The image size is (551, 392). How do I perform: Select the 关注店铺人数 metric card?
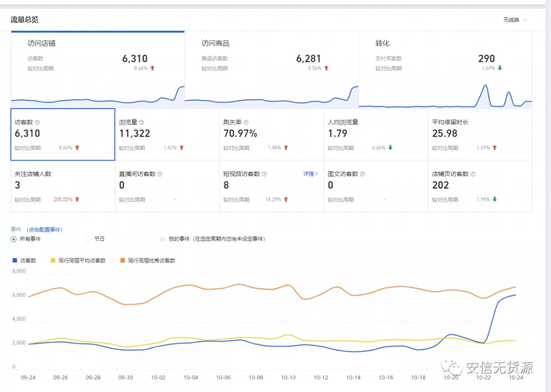(x=63, y=186)
